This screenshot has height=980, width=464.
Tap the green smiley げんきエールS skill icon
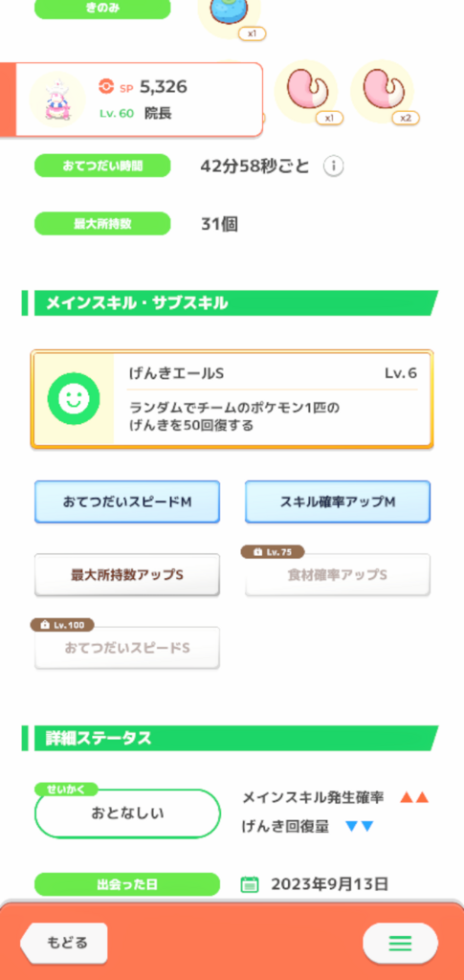tap(74, 399)
